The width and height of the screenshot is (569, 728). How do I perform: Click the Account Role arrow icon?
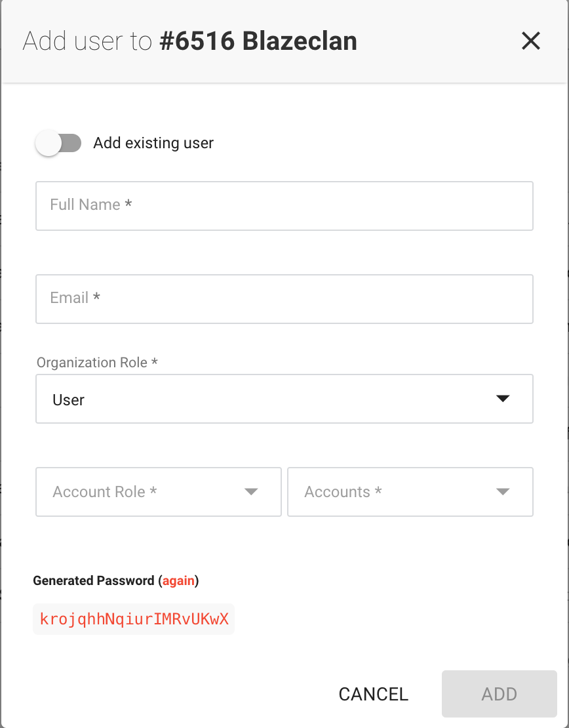click(251, 492)
